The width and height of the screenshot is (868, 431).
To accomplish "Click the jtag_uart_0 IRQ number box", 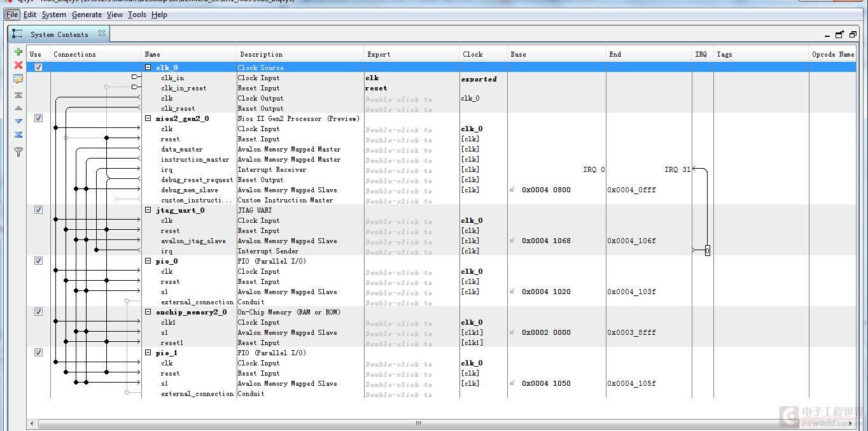I will 707,251.
